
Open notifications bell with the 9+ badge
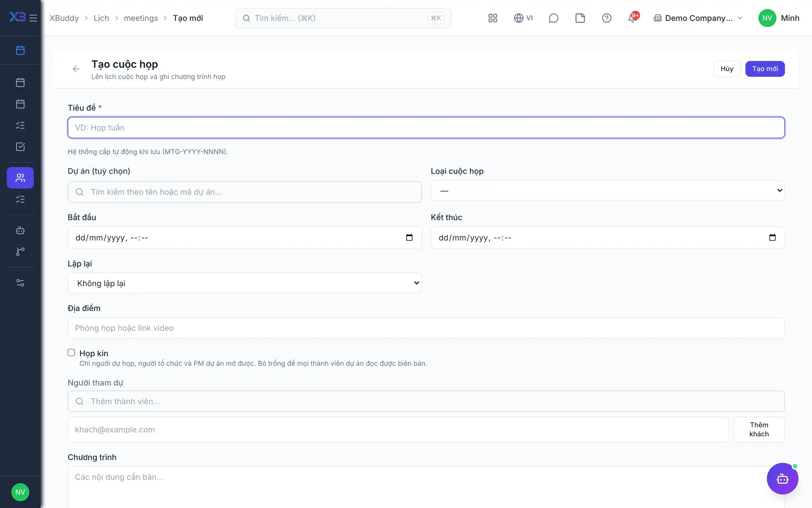tap(633, 18)
